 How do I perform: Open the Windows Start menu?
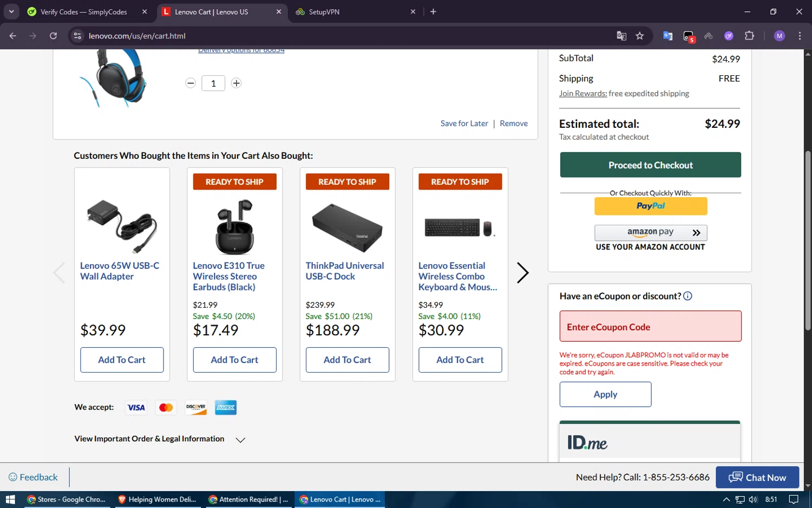coord(10,499)
